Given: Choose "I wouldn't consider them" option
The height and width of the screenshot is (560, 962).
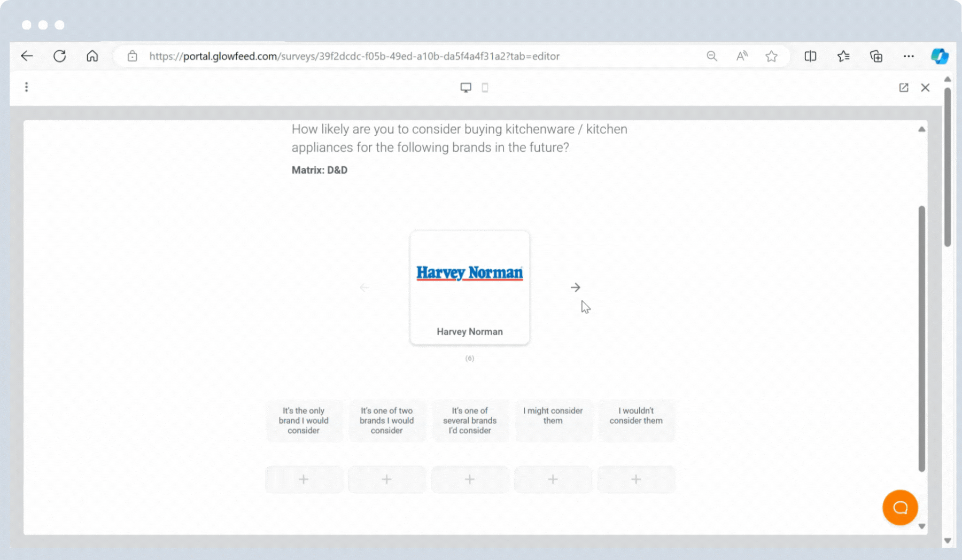Looking at the screenshot, I should pos(636,421).
